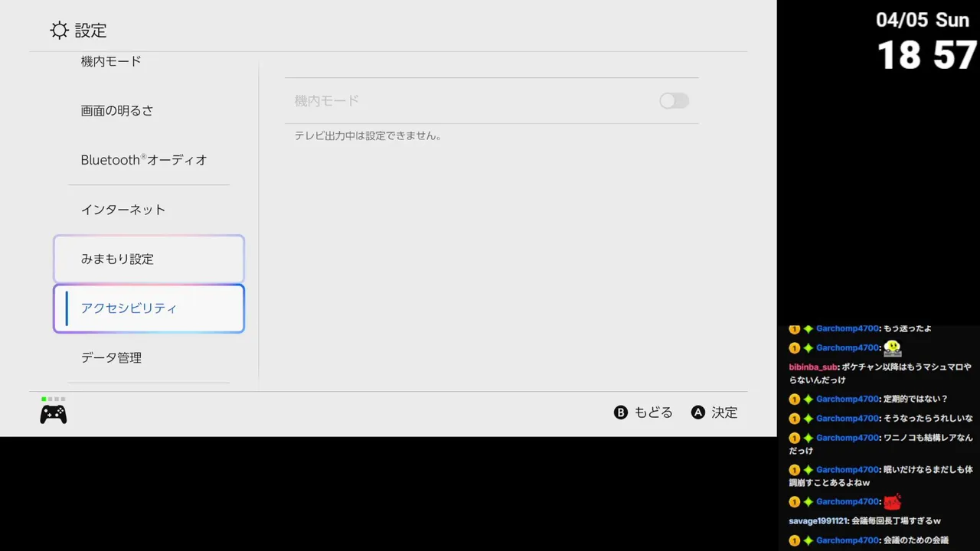The height and width of the screenshot is (551, 980).
Task: Click bibinba_sub username in chat
Action: 814,367
